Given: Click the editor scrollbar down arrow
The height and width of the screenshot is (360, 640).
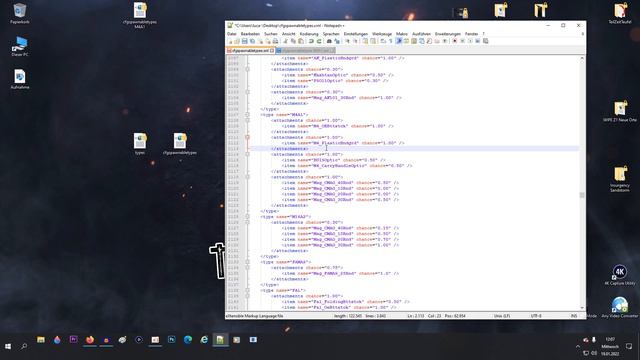Looking at the screenshot, I should coord(582,309).
